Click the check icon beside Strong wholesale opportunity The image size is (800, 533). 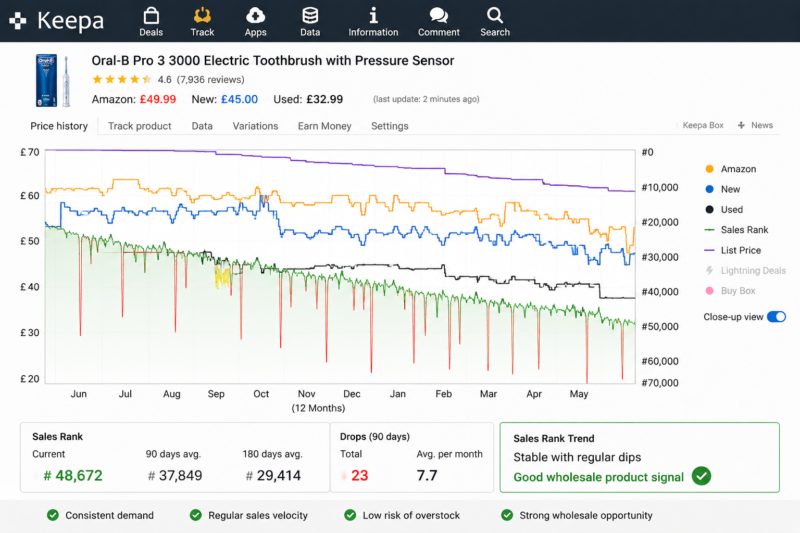(x=507, y=515)
